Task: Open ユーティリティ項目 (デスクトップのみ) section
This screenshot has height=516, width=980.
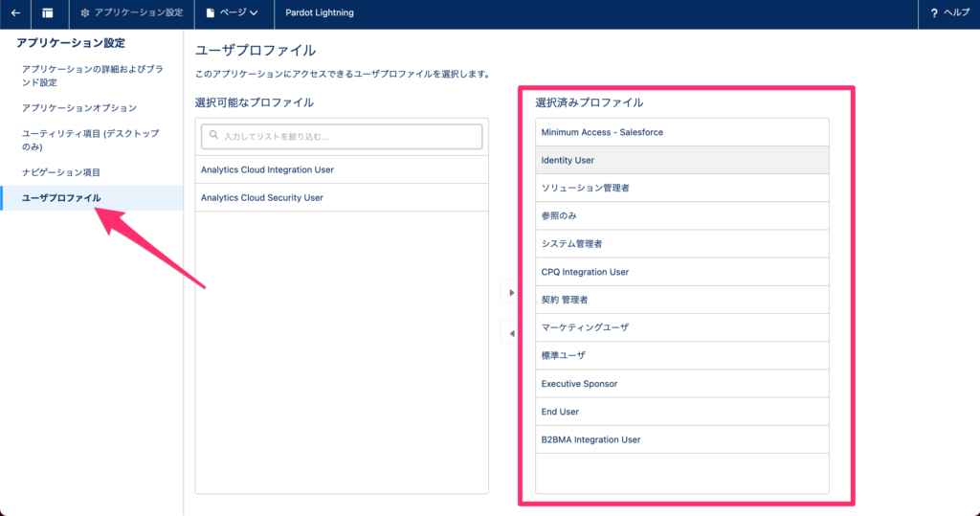Action: pyautogui.click(x=91, y=140)
